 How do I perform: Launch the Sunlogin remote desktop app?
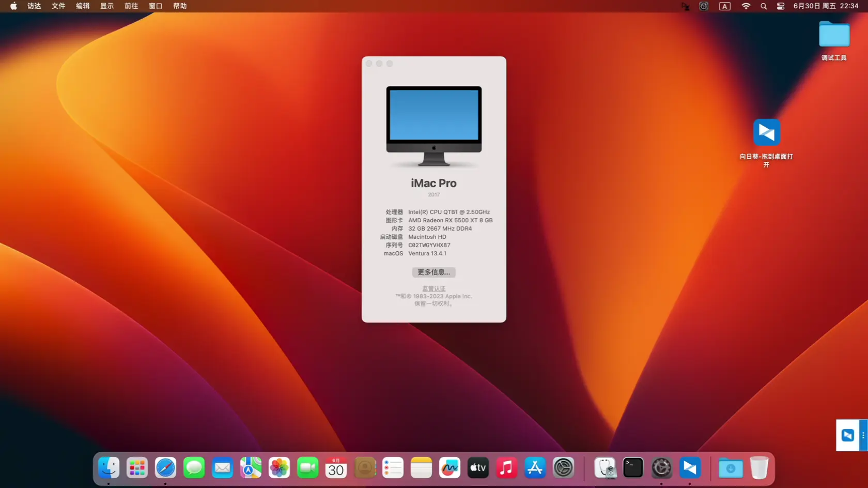point(690,467)
